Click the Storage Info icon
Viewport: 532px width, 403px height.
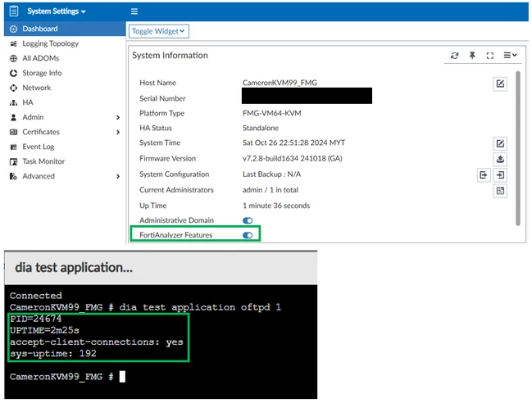click(13, 73)
